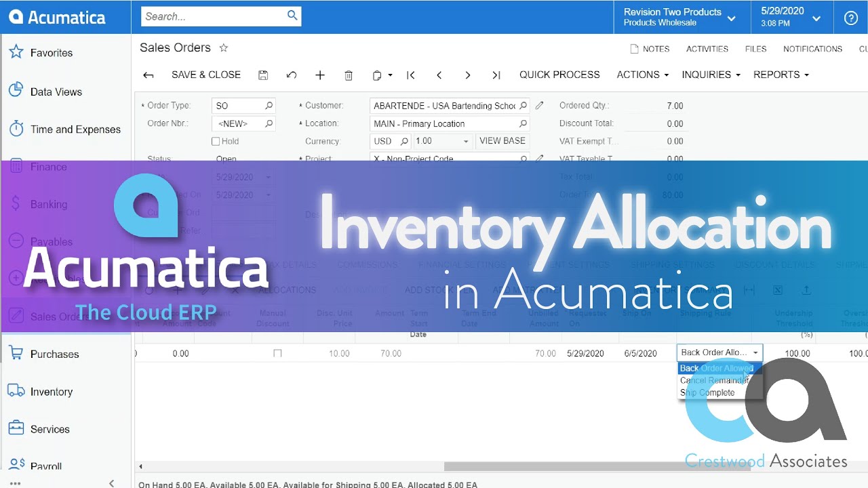868x488 pixels.
Task: Open the business date 5/29/2020 dropdown
Action: tap(791, 18)
